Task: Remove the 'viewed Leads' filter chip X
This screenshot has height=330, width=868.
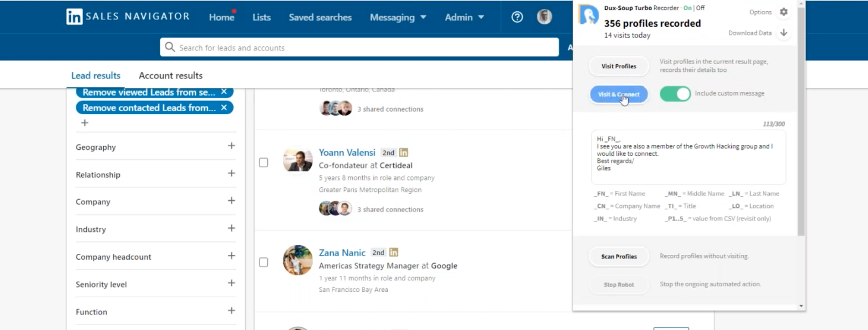Action: tap(224, 92)
